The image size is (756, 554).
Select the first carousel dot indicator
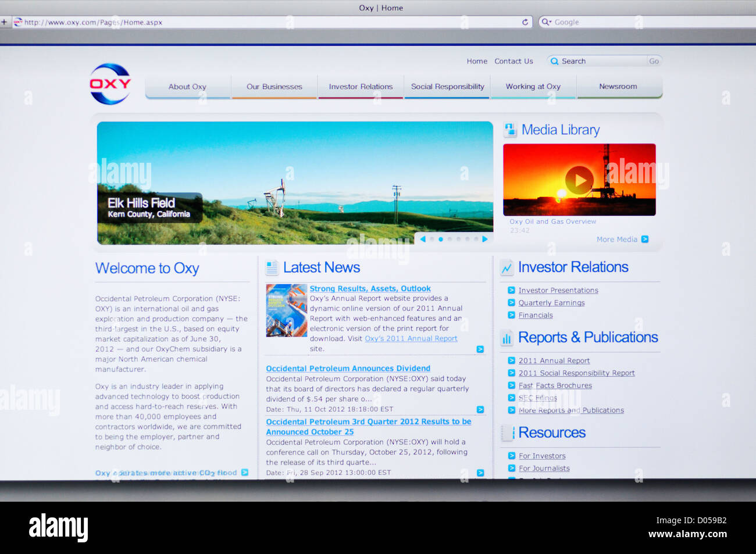point(432,239)
